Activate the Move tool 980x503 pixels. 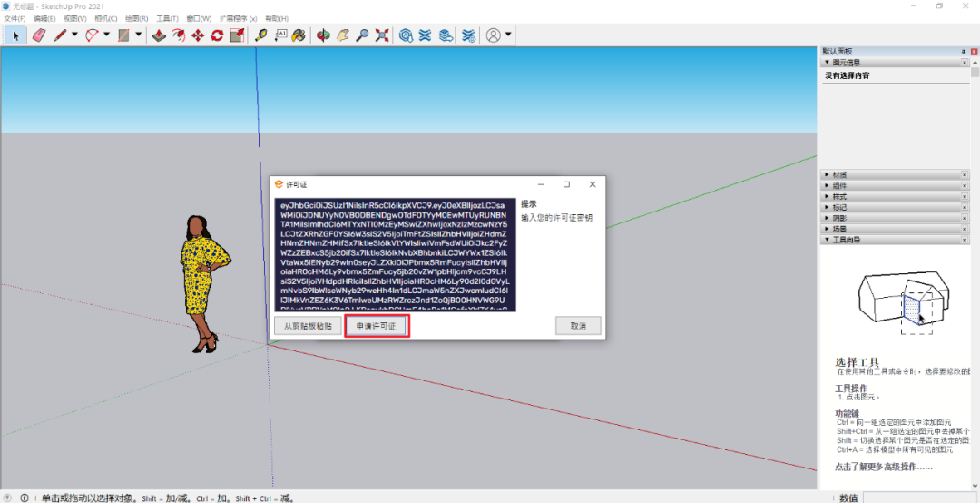(198, 35)
